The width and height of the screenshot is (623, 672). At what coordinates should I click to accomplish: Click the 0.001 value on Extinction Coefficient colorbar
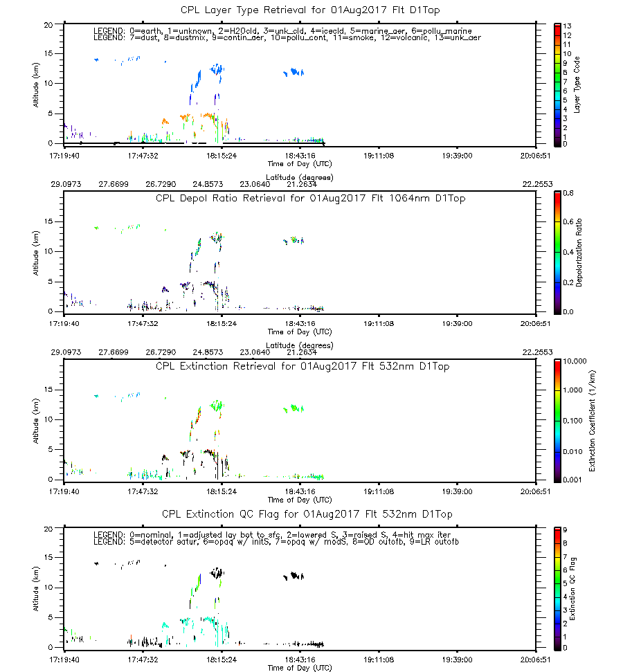(572, 480)
